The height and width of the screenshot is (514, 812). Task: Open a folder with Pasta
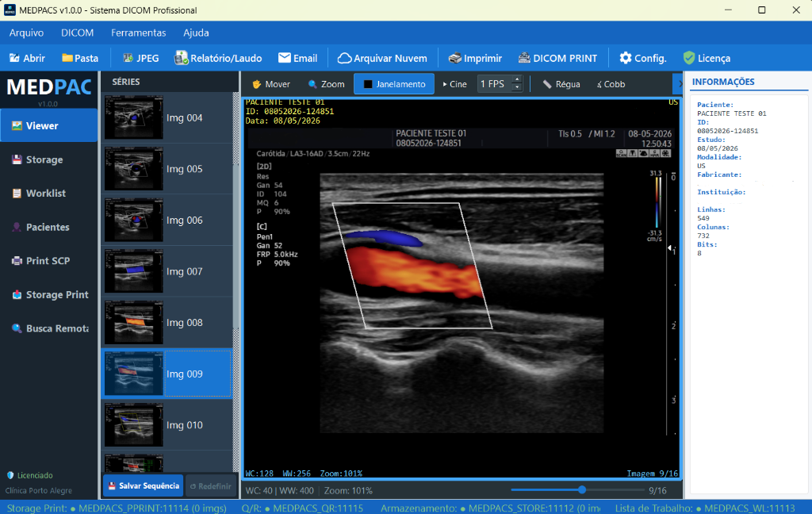80,58
